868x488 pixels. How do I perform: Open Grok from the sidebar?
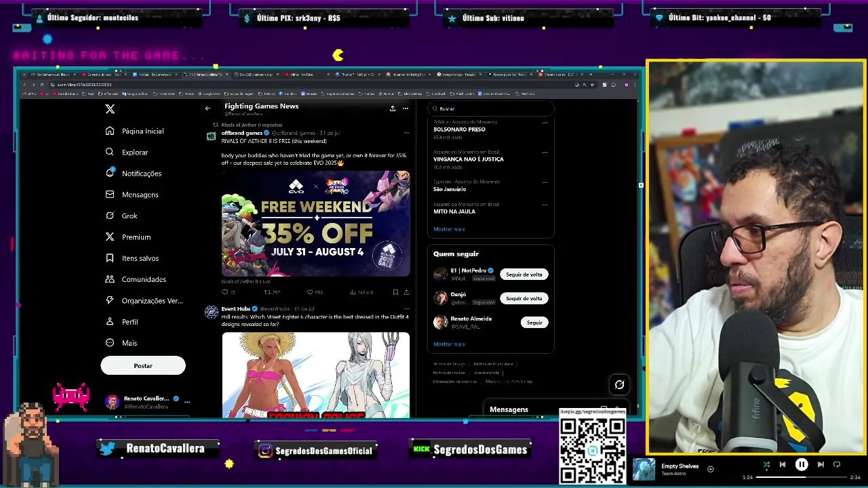[122, 216]
